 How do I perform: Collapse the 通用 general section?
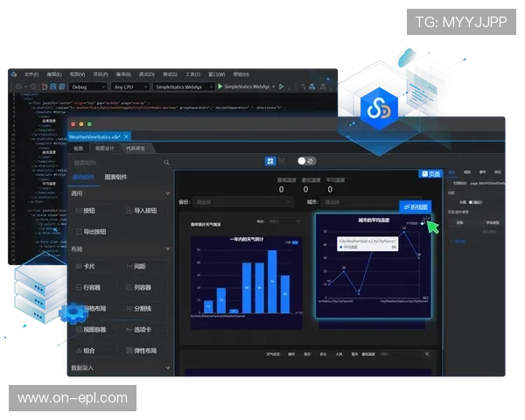[x=167, y=193]
